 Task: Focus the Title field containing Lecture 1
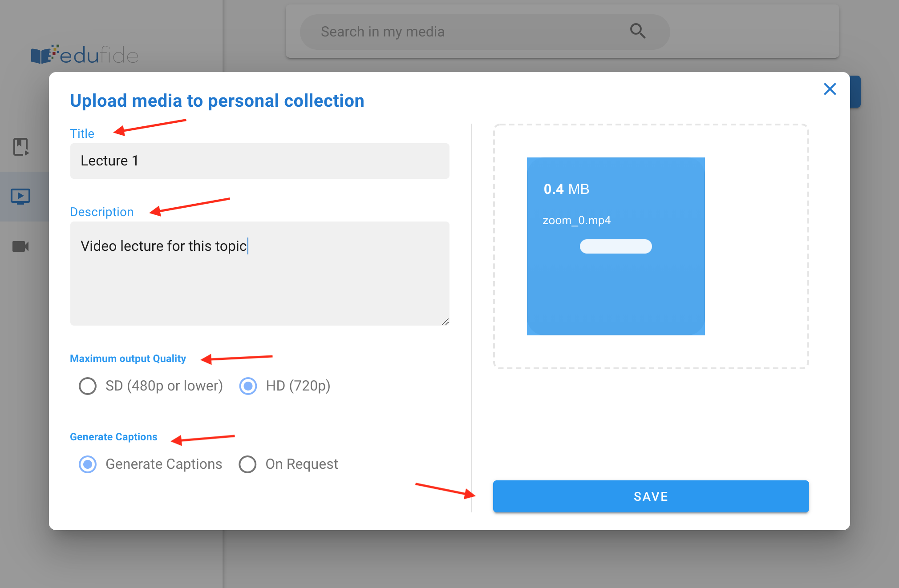260,161
